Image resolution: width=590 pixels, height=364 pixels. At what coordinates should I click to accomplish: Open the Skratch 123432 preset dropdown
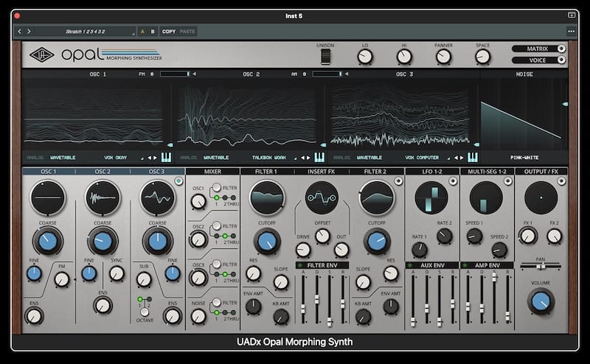[86, 32]
